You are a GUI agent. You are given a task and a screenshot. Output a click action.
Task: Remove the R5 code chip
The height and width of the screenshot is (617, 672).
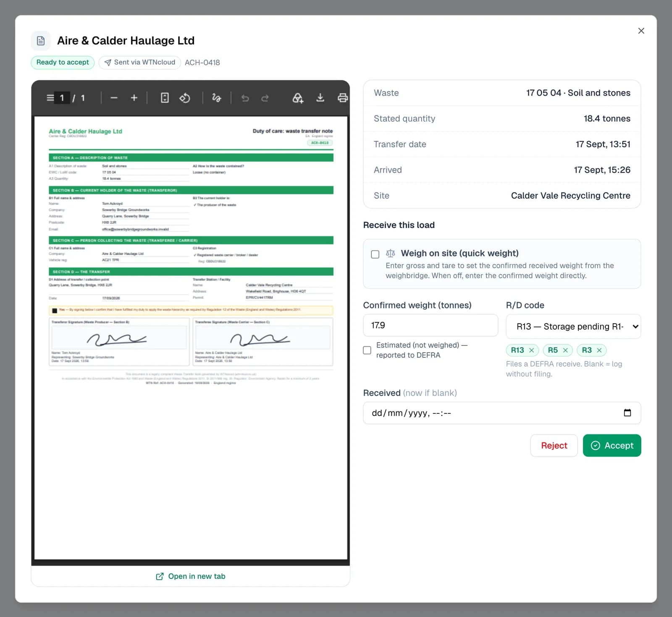point(565,350)
